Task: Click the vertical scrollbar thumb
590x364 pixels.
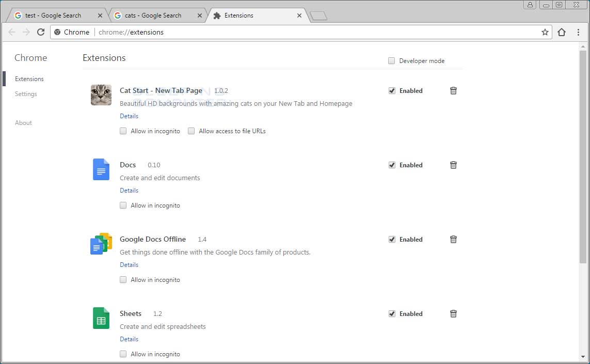Action: 583,157
